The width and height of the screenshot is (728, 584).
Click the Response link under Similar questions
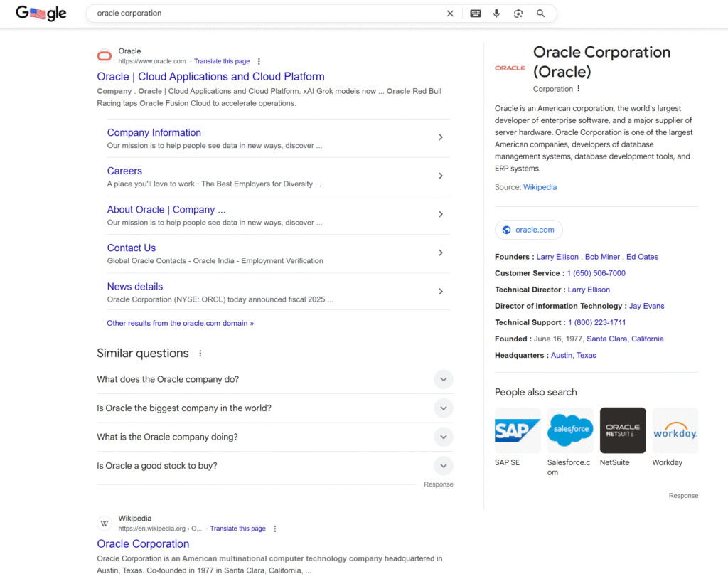pos(438,484)
